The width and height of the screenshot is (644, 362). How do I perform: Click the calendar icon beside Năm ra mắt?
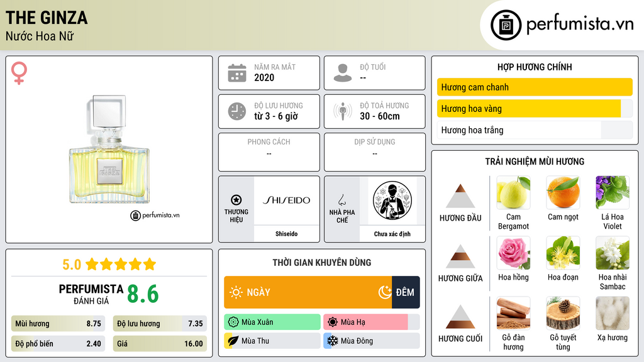[x=237, y=73]
